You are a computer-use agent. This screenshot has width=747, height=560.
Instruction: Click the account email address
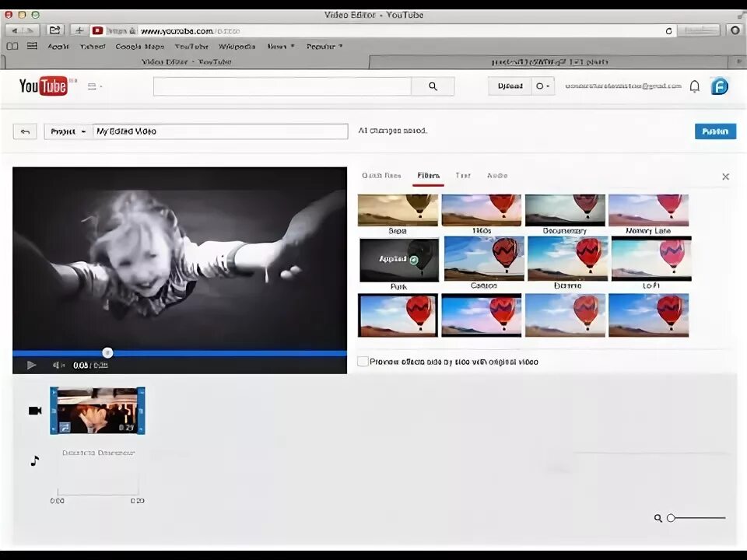pyautogui.click(x=623, y=86)
